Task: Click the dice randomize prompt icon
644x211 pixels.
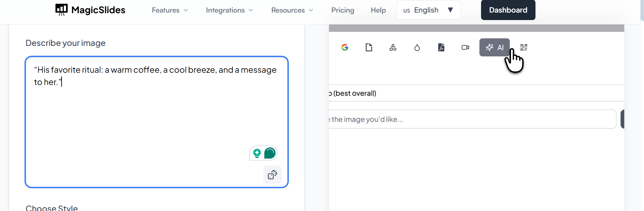Action: point(273,175)
